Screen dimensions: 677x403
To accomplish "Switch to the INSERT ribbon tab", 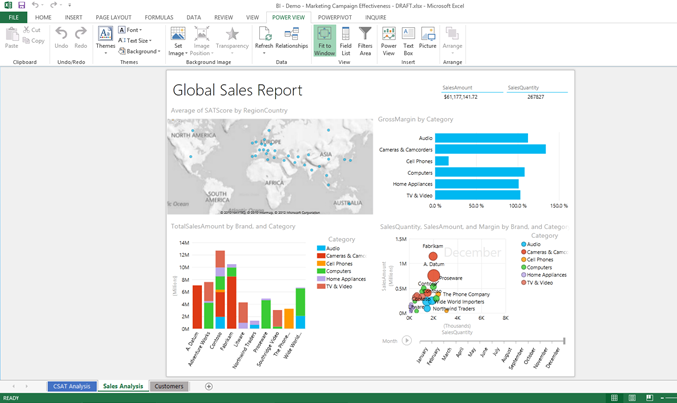I will click(x=73, y=17).
